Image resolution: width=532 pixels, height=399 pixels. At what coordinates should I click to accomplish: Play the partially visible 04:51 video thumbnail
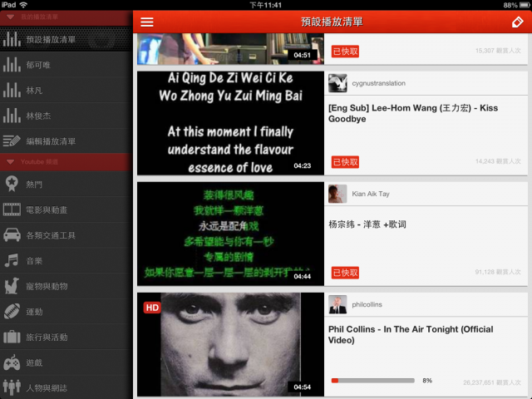pos(230,49)
